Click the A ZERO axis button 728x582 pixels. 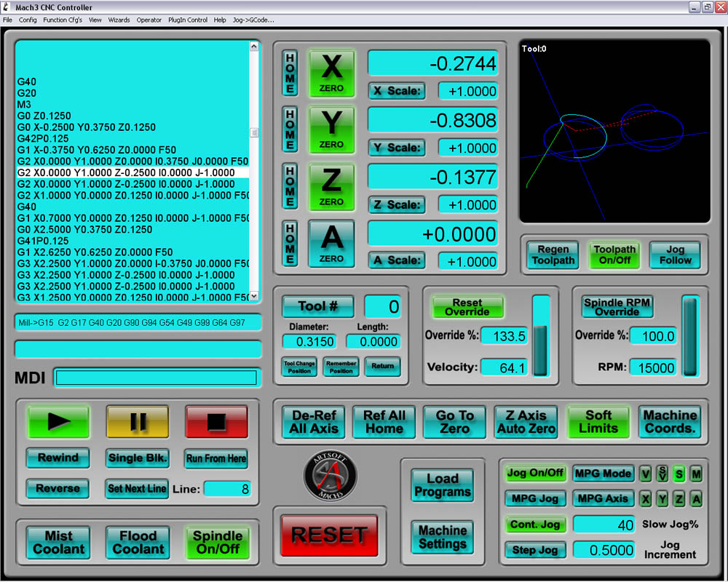click(331, 244)
